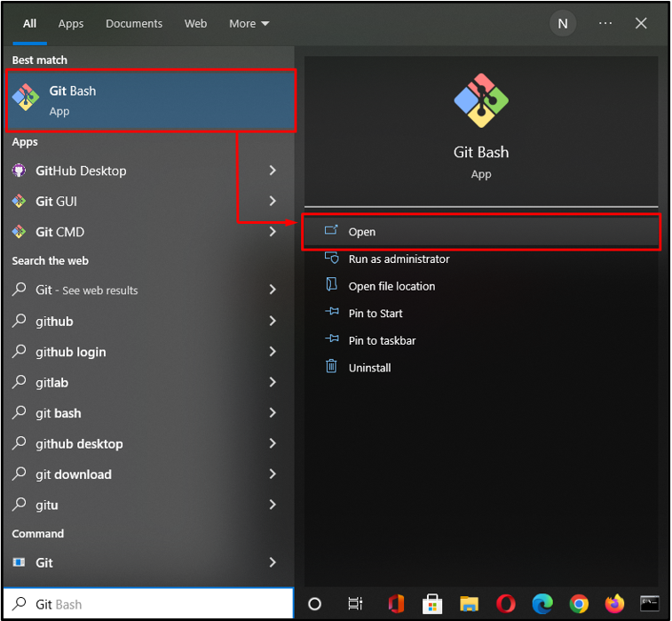Open Microsoft Office taskbar icon
This screenshot has height=621, width=672.
pos(396,604)
